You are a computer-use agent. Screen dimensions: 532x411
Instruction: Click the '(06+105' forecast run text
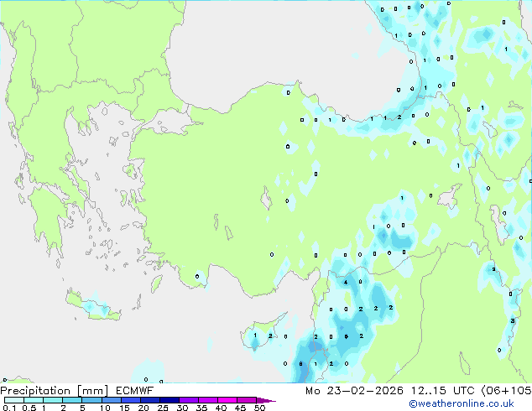click(x=507, y=391)
